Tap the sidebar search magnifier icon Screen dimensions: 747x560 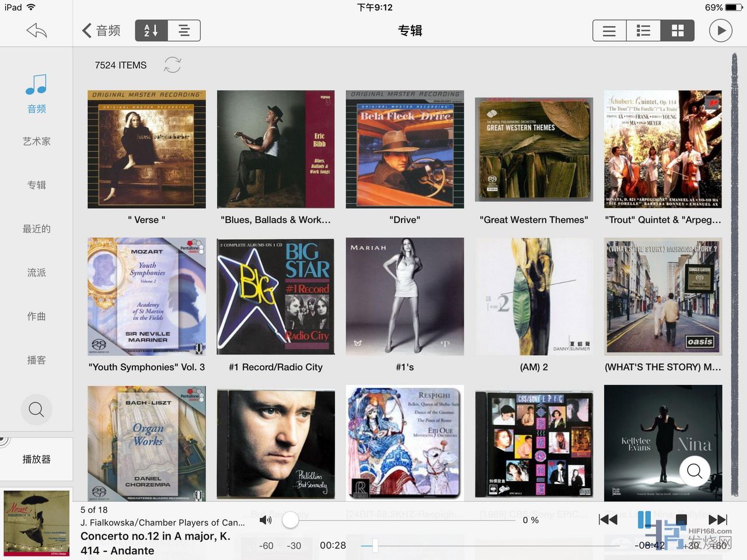(x=36, y=409)
